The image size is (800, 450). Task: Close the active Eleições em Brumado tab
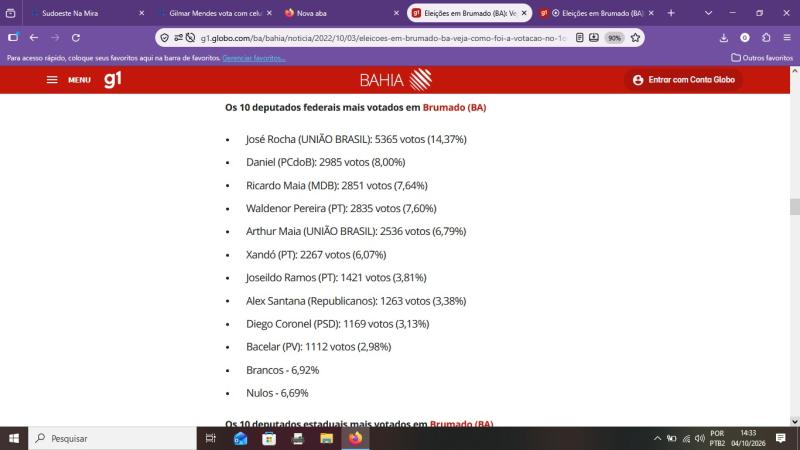[x=524, y=13]
